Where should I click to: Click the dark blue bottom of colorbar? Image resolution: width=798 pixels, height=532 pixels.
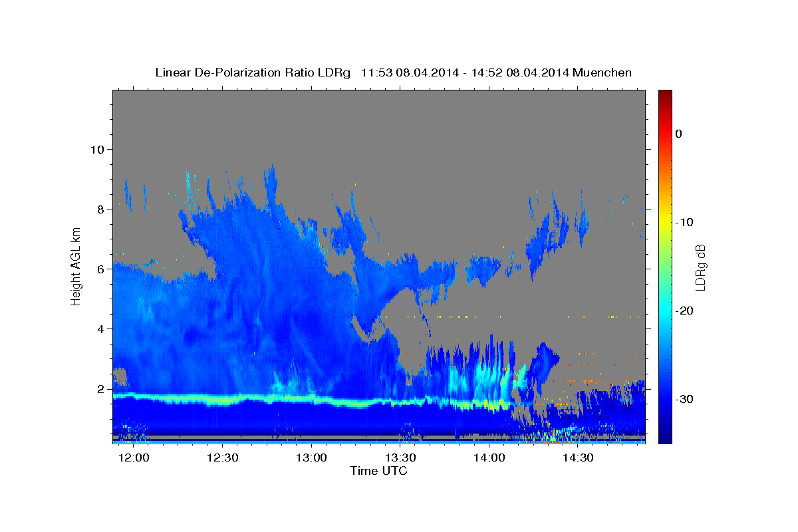664,438
